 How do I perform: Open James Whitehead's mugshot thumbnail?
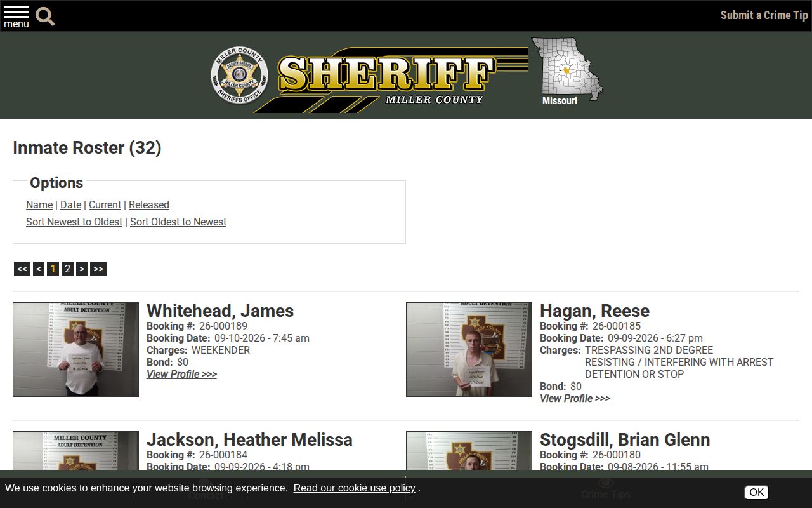[x=75, y=349]
